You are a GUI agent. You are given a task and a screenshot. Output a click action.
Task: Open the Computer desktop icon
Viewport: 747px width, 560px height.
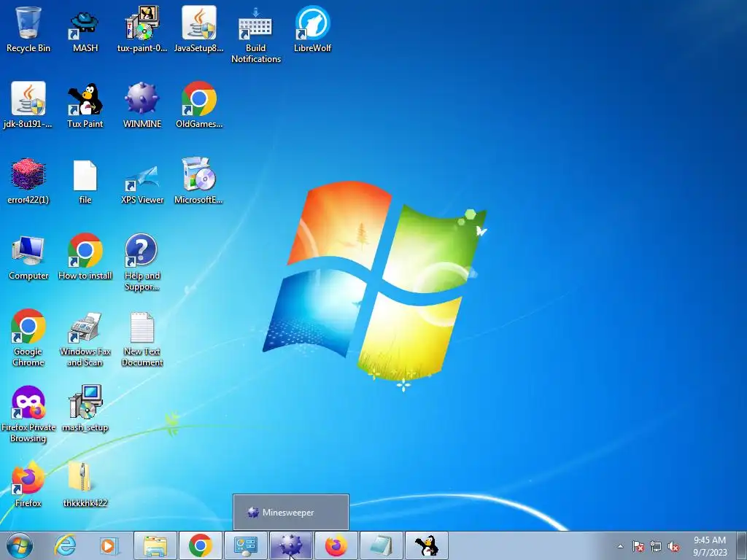[28, 257]
